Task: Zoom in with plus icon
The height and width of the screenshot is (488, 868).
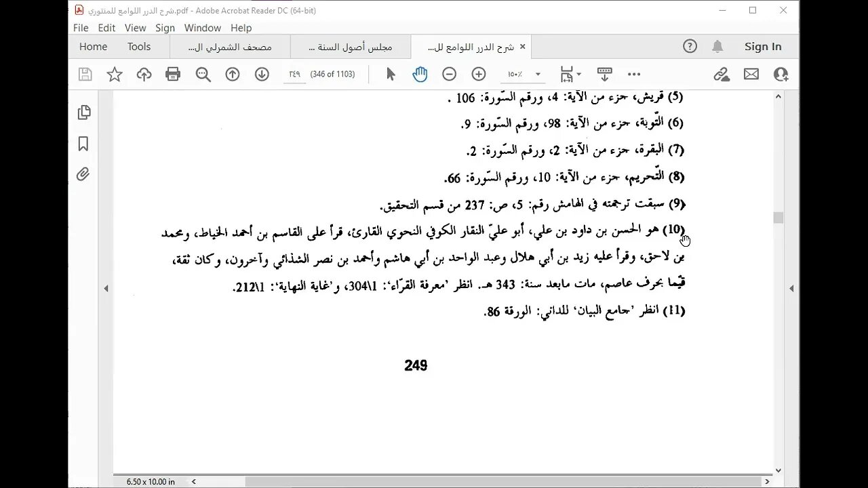Action: pos(479,75)
